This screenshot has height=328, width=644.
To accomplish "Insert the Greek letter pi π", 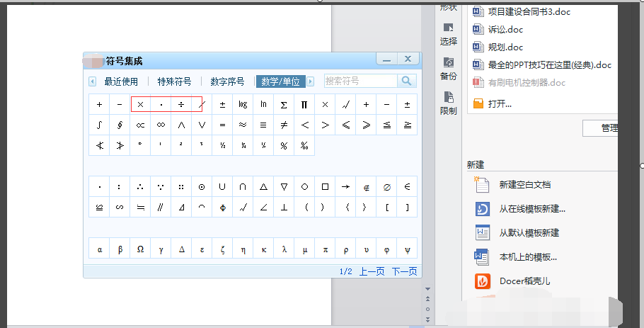I will (325, 249).
